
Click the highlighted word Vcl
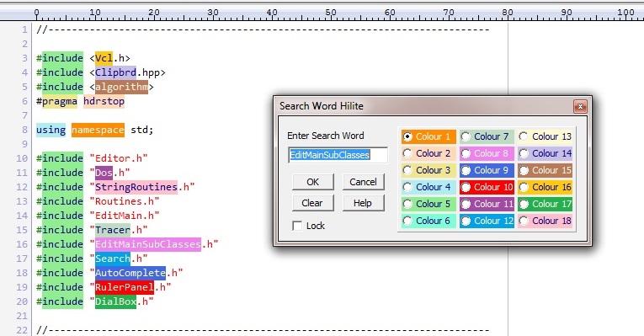click(104, 58)
